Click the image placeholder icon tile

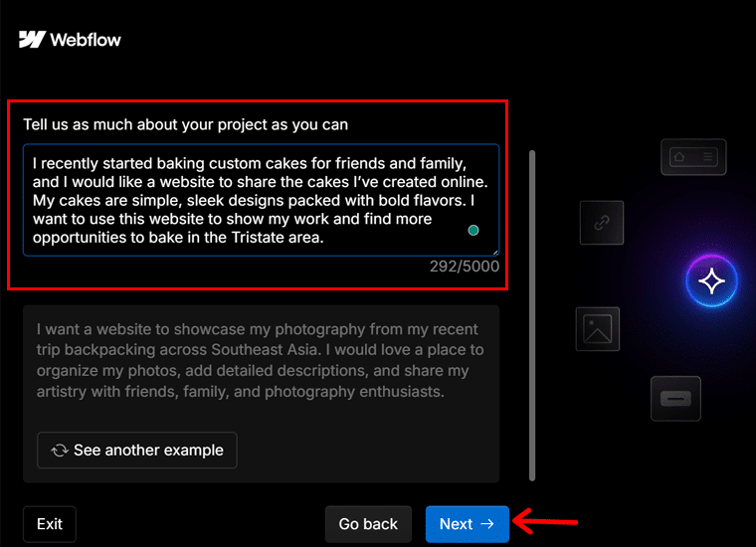pyautogui.click(x=598, y=328)
